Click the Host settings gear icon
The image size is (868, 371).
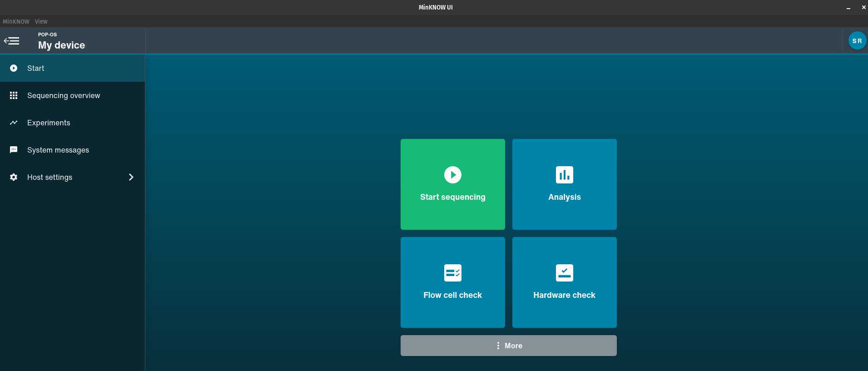pos(14,177)
